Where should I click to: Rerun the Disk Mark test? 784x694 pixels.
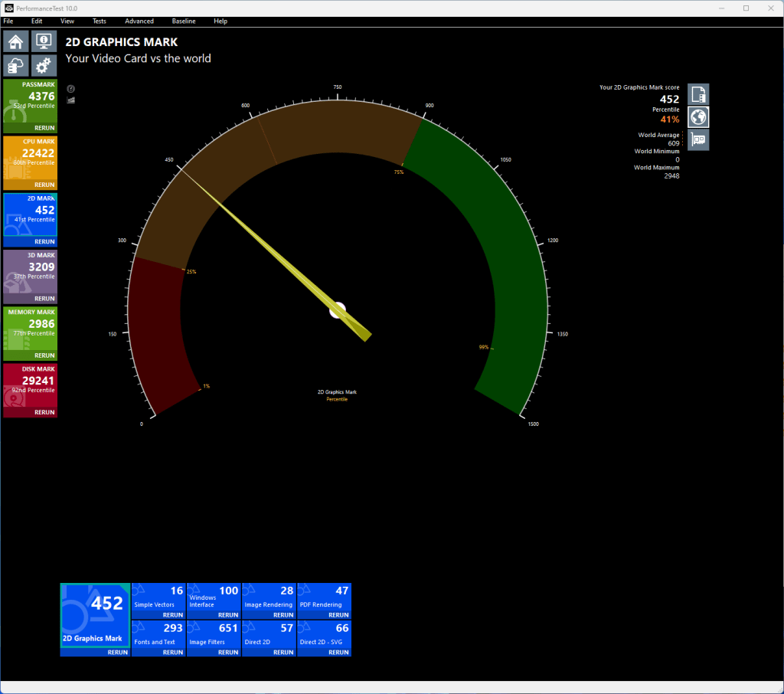[44, 412]
